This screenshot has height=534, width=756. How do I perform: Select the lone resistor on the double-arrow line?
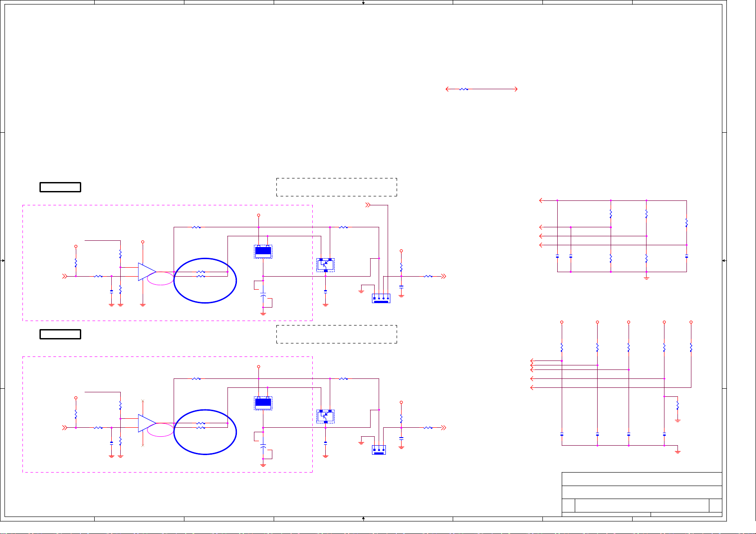[464, 89]
